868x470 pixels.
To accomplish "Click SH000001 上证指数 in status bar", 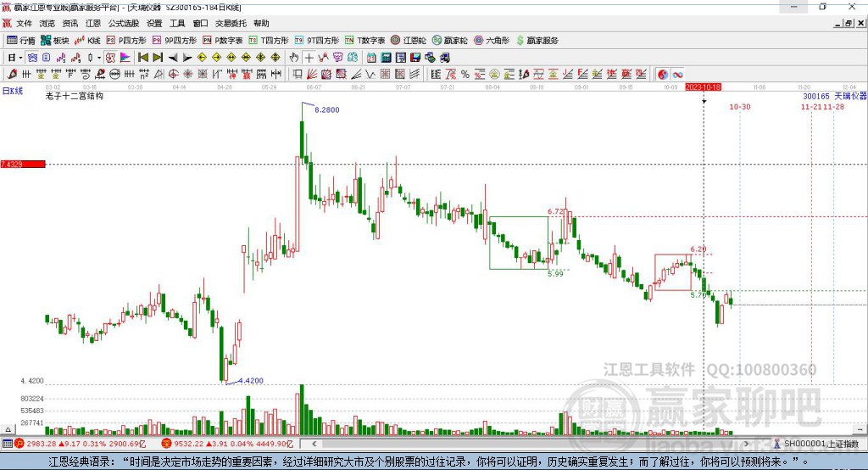I will (x=821, y=444).
